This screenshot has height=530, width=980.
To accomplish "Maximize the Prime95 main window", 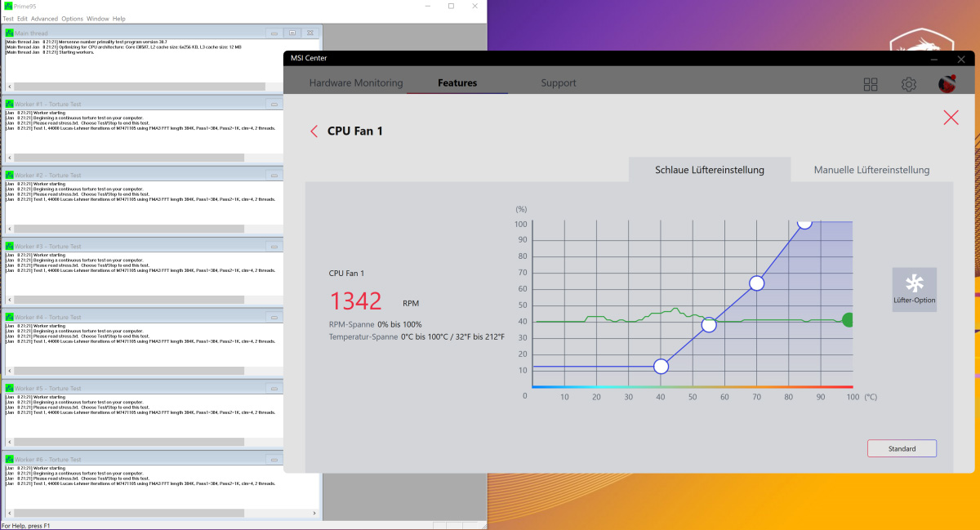I will tap(451, 7).
